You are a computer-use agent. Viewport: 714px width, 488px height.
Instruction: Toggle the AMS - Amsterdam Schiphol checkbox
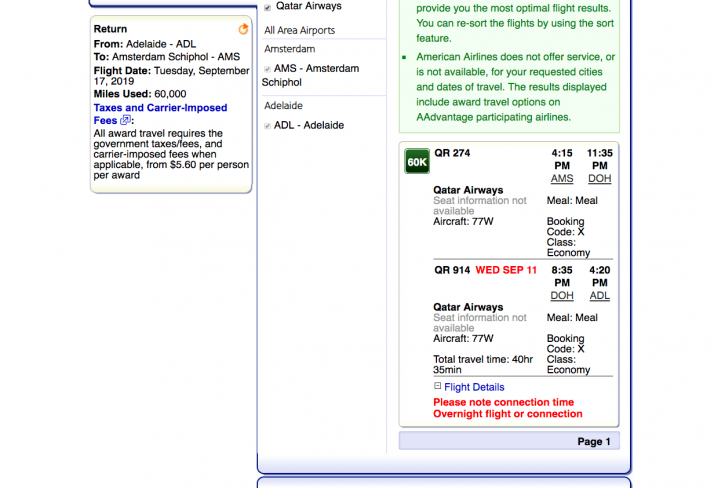click(x=267, y=69)
